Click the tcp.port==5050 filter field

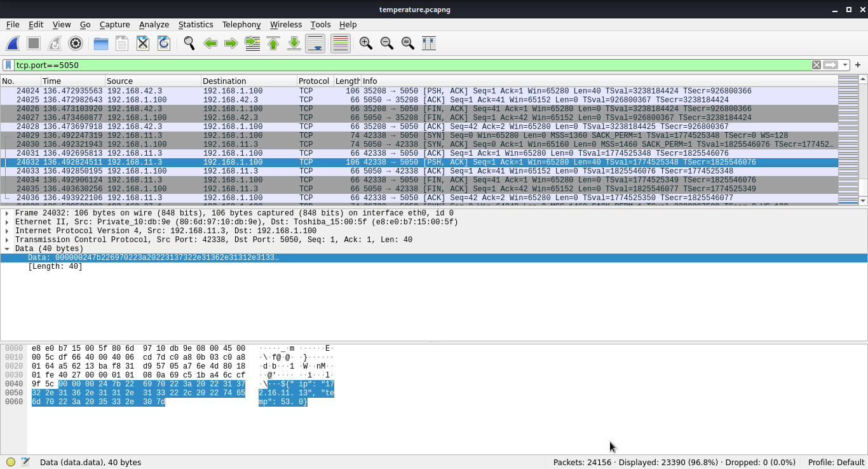click(407, 65)
